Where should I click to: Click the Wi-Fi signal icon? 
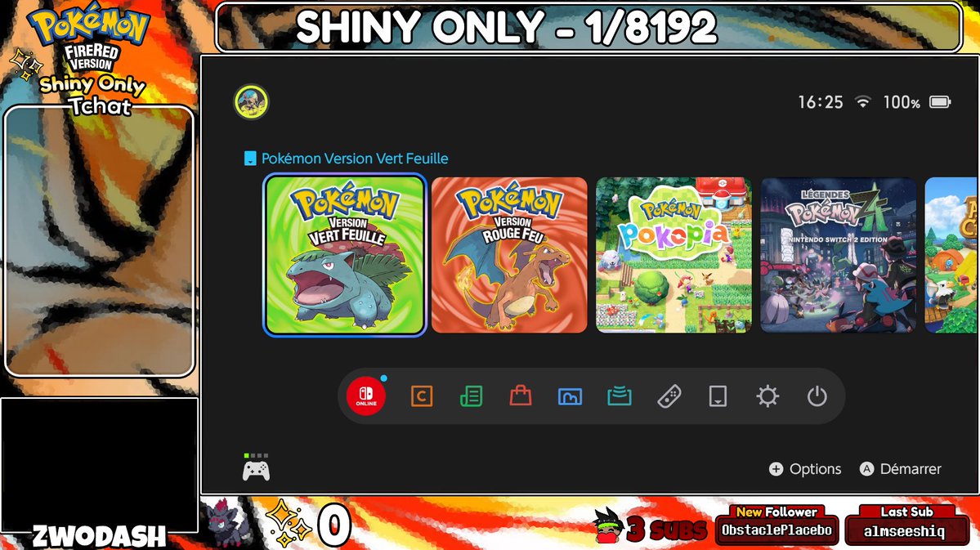tap(863, 102)
